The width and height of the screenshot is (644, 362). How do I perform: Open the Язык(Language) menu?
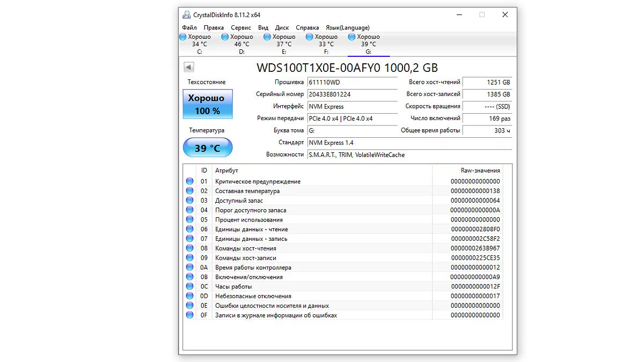coord(347,27)
